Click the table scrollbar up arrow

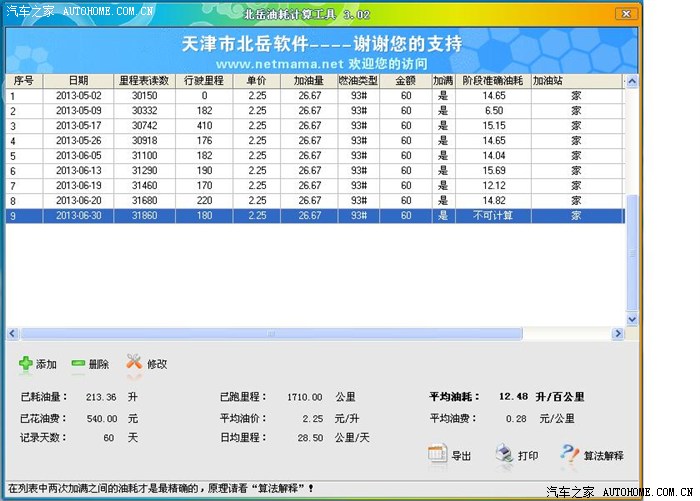pyautogui.click(x=632, y=80)
